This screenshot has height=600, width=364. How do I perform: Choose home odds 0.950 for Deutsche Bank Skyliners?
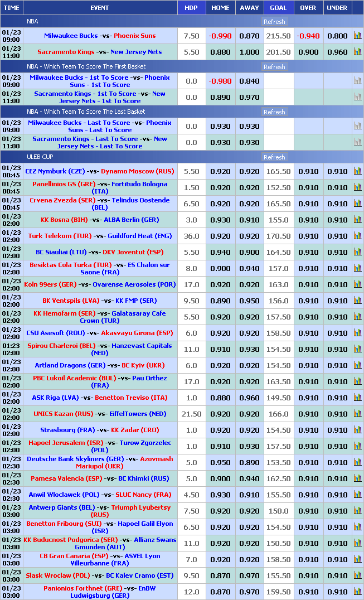[220, 462]
